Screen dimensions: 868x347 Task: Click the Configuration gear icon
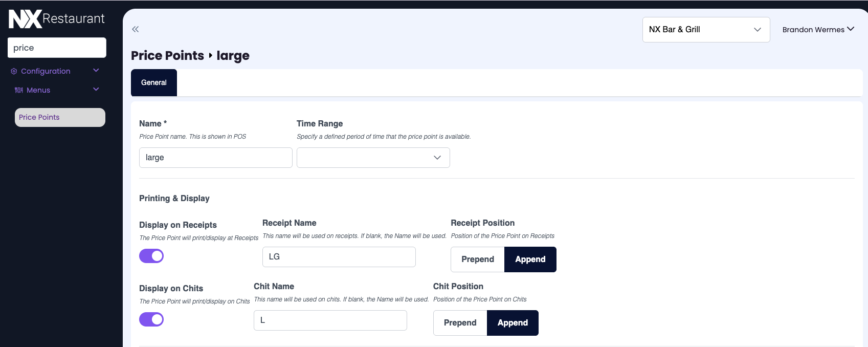click(x=14, y=71)
